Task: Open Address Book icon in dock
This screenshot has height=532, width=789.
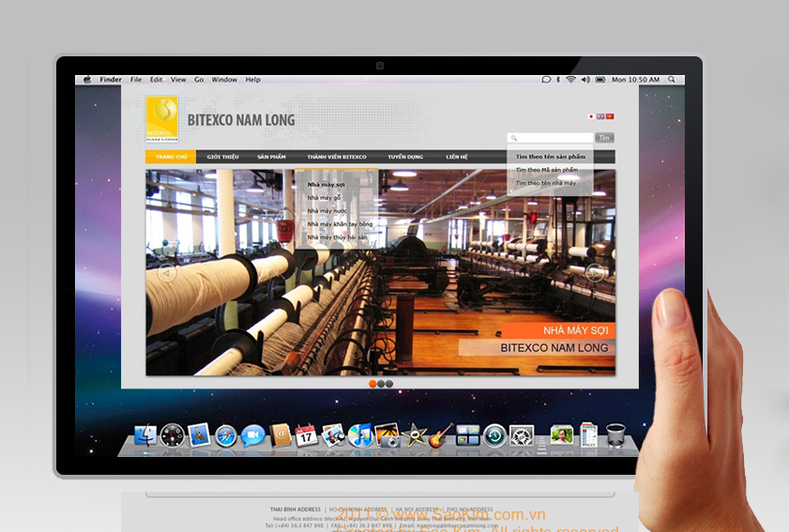Action: coord(281,435)
